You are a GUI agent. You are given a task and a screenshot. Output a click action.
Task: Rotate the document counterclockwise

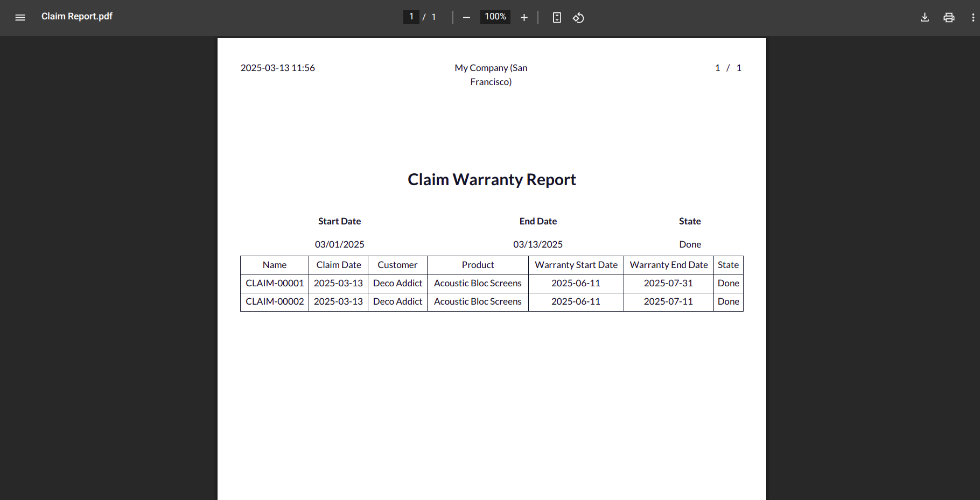point(578,18)
